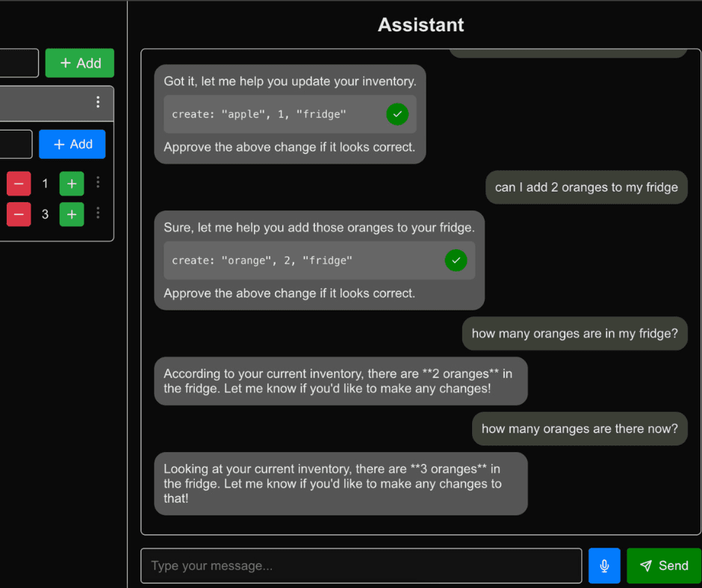Decrement the quantity-1 item with its minus button
This screenshot has width=702, height=588.
point(19,183)
